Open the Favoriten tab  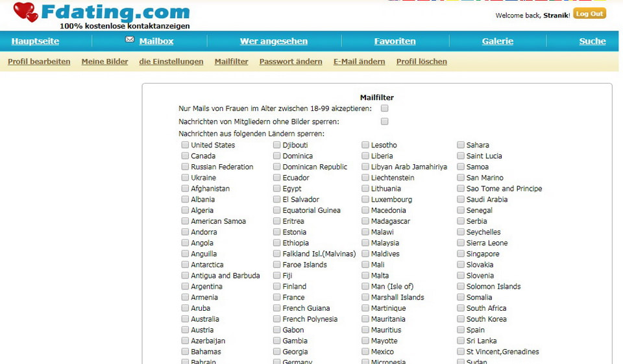(x=395, y=42)
